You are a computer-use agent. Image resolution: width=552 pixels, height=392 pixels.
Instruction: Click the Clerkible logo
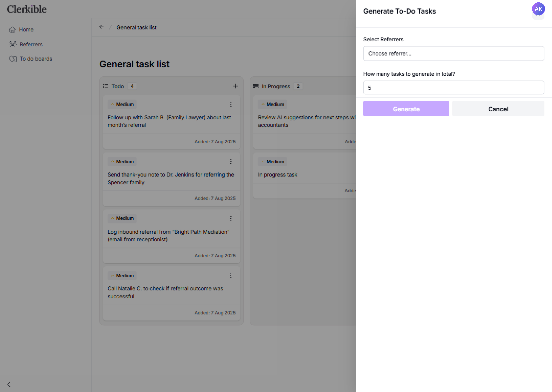point(27,9)
